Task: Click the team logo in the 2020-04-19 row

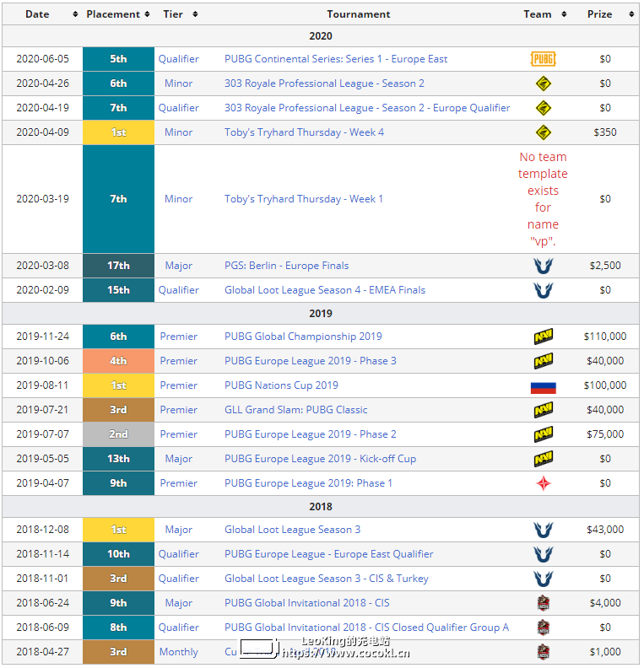Action: (543, 108)
